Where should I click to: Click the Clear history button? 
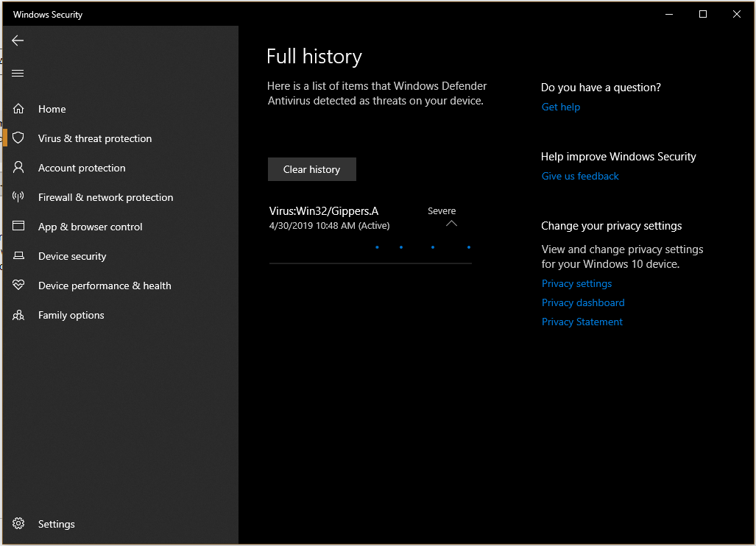[x=312, y=169]
